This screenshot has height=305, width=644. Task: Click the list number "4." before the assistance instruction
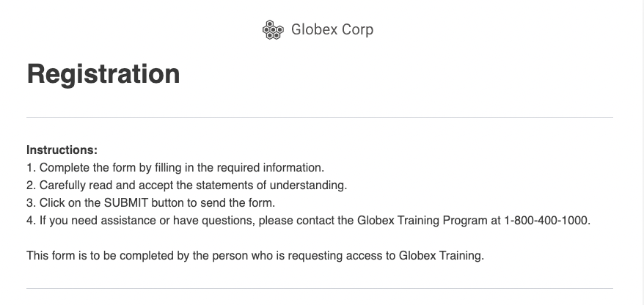[x=32, y=221]
